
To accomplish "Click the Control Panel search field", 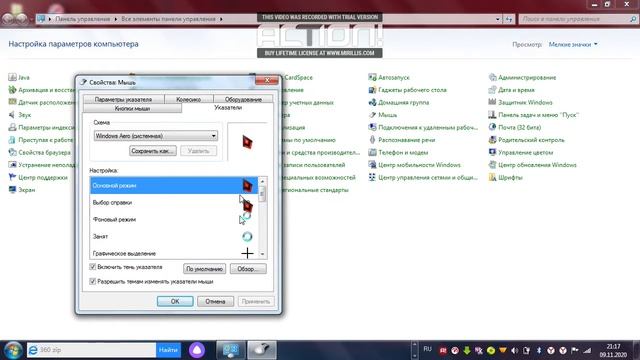I will [x=578, y=19].
